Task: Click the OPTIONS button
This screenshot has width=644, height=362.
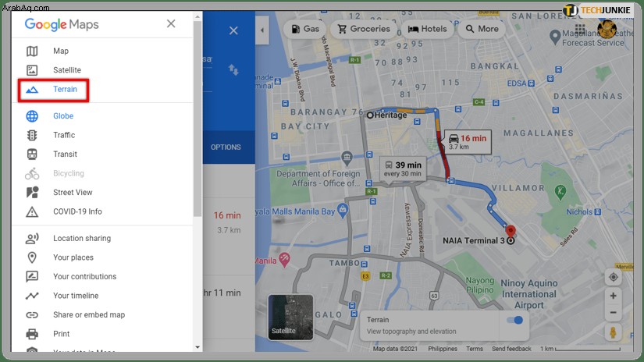Action: pos(226,147)
